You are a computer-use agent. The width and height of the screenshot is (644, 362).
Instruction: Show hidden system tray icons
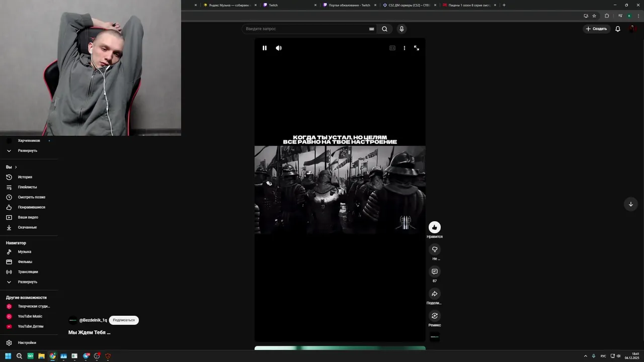pyautogui.click(x=585, y=356)
